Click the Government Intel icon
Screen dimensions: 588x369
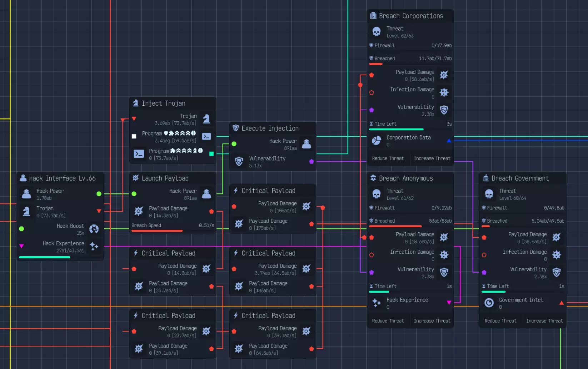pyautogui.click(x=489, y=303)
